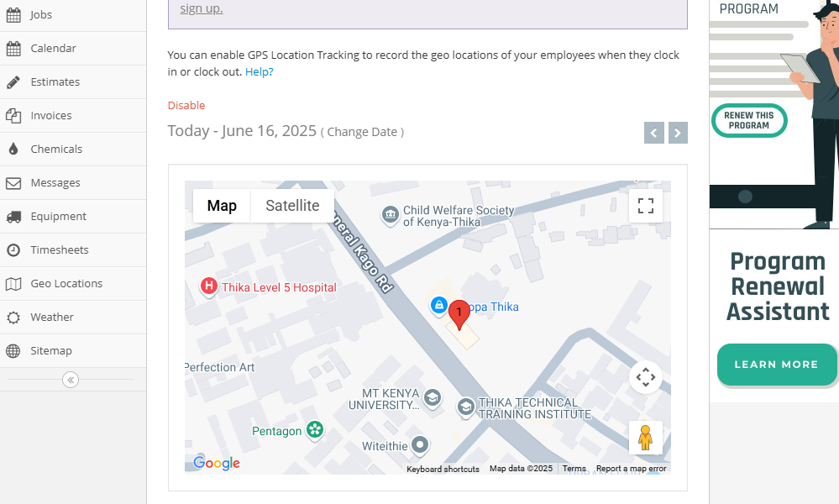Select Geo Locations sidebar item
This screenshot has width=839, height=504.
(73, 284)
